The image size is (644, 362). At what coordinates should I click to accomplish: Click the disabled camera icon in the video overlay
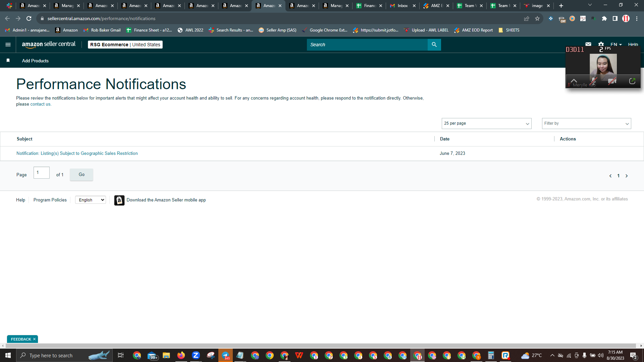pyautogui.click(x=612, y=81)
